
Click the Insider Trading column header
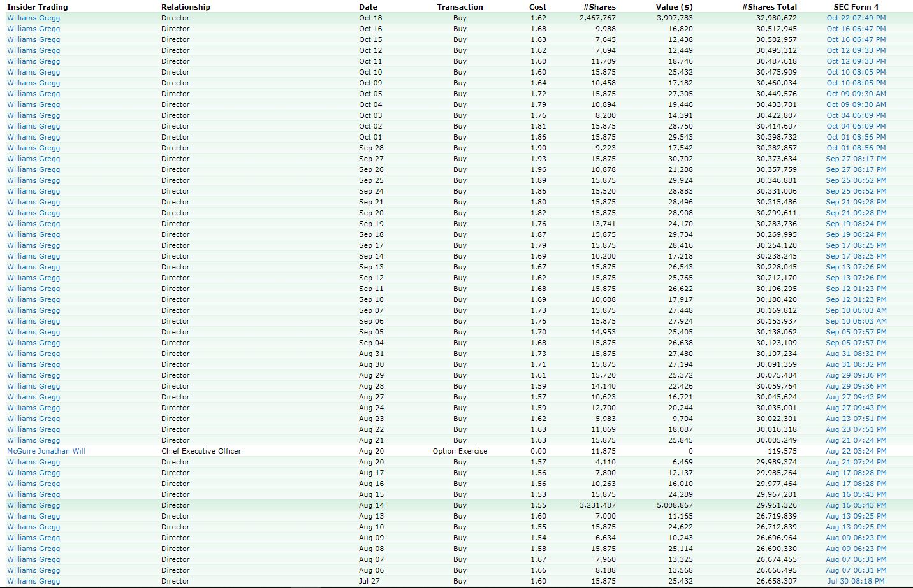coord(38,7)
